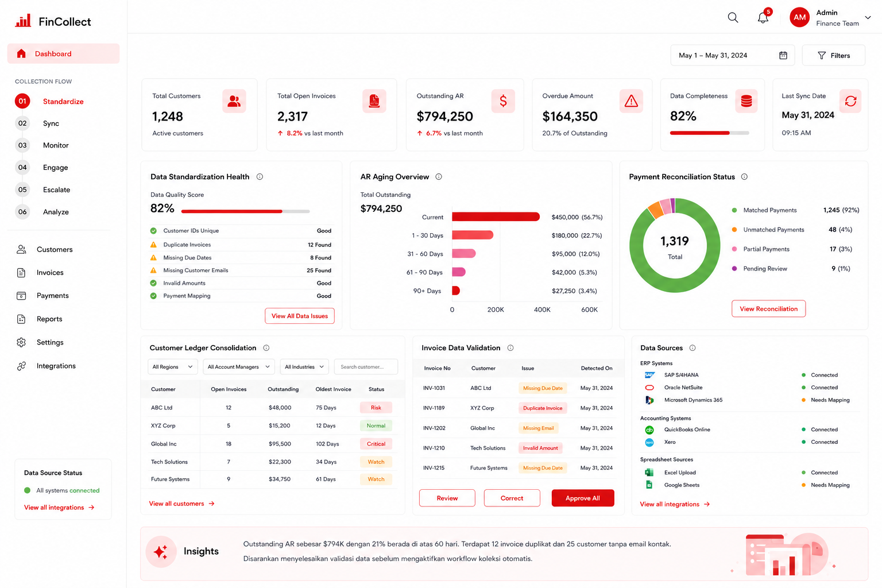Click the Insights sparkle icon
Image resolution: width=882 pixels, height=588 pixels.
161,552
